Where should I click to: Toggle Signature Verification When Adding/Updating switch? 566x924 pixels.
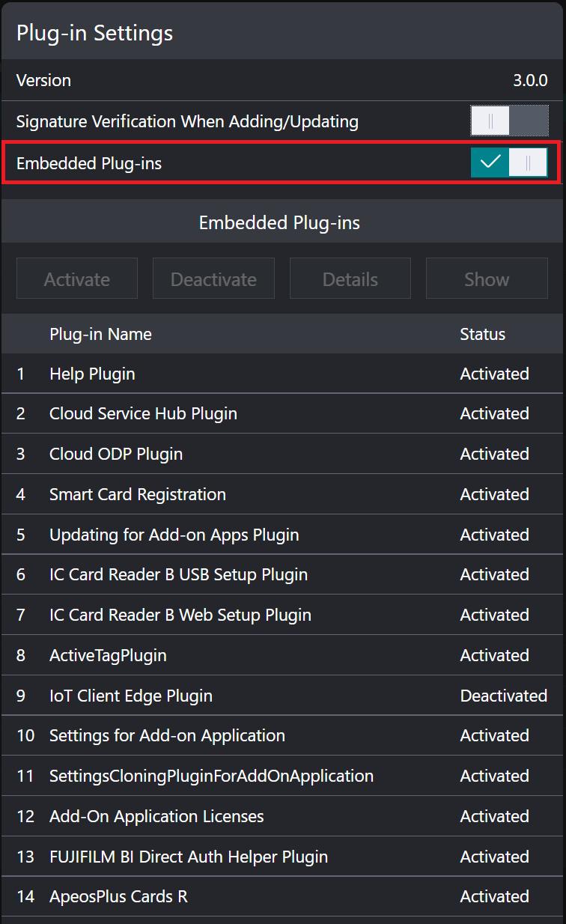(x=509, y=121)
